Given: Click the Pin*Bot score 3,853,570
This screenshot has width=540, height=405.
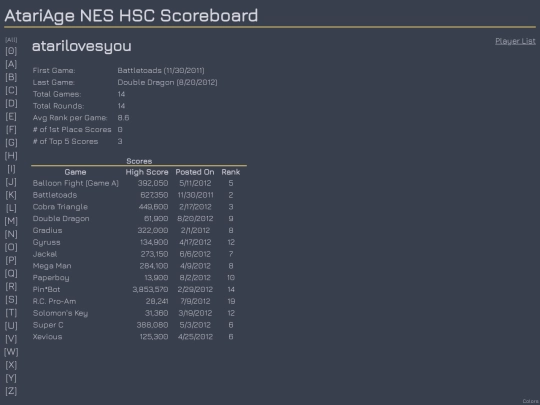Looking at the screenshot, I should pyautogui.click(x=150, y=290).
